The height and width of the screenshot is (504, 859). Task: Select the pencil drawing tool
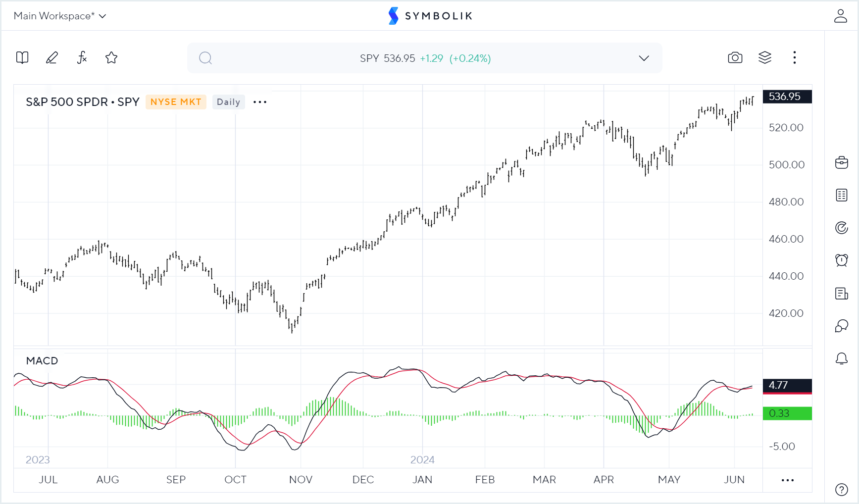52,58
